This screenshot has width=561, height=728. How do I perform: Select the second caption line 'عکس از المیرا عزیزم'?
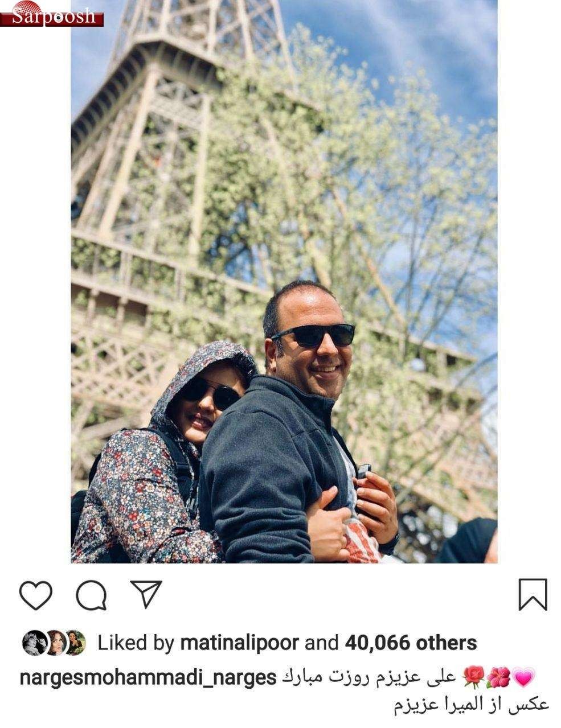pyautogui.click(x=472, y=706)
